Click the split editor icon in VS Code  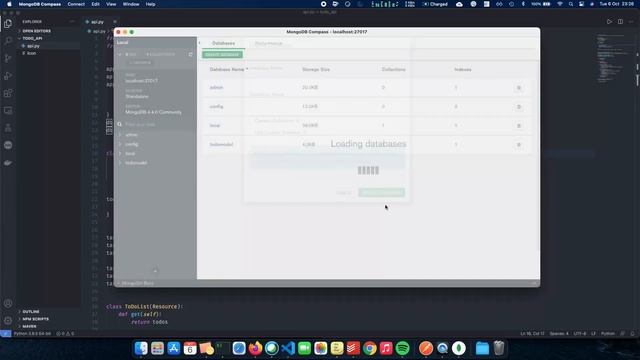click(620, 22)
